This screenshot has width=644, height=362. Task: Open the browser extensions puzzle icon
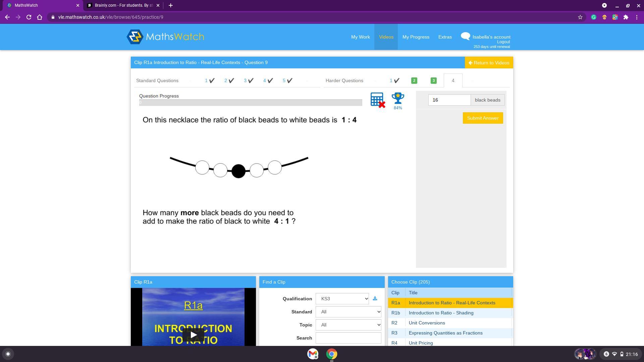[x=626, y=17]
